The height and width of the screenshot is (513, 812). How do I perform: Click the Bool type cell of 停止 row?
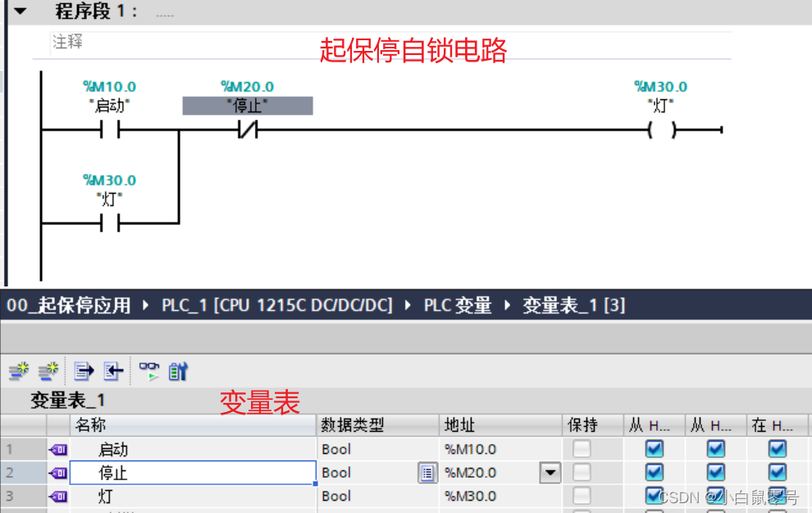click(x=367, y=473)
